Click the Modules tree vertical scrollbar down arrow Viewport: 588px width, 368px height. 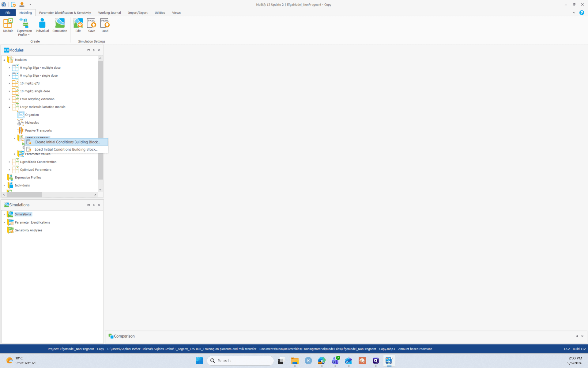(x=100, y=190)
